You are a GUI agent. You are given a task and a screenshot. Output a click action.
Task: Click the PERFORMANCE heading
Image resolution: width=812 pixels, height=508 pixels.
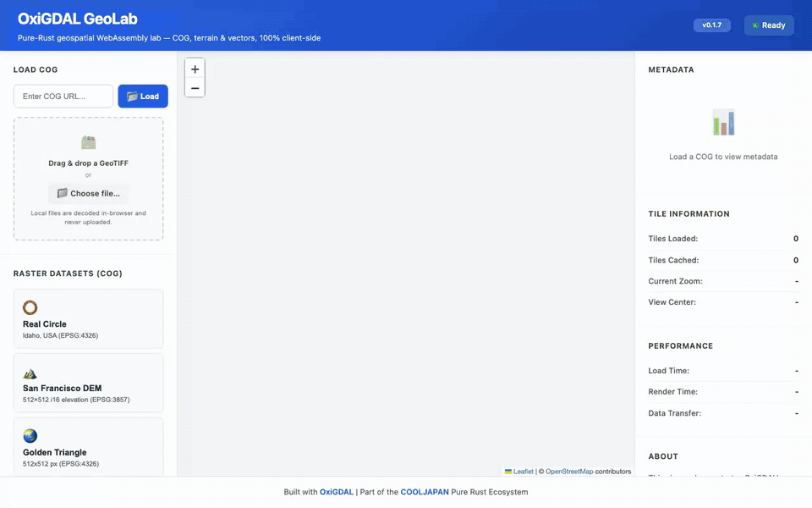point(680,345)
